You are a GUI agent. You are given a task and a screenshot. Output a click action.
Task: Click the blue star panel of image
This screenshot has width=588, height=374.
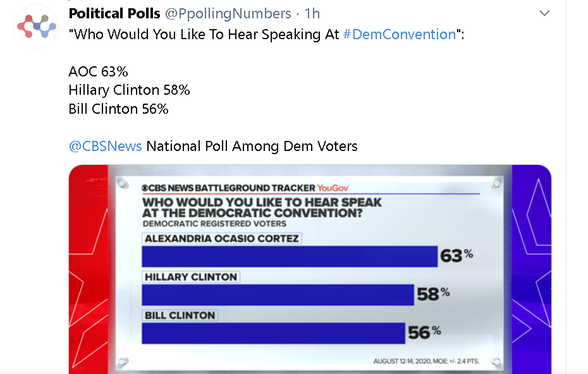[x=532, y=268]
